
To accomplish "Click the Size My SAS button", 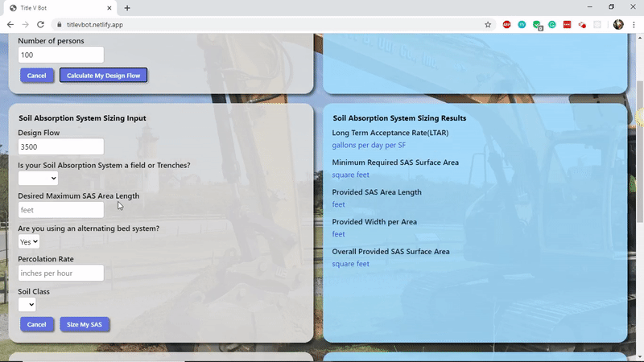I will pos(85,324).
